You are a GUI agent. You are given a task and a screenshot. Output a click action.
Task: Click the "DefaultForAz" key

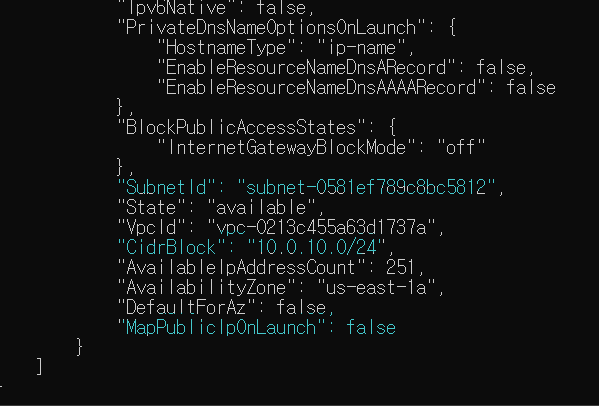(187, 307)
